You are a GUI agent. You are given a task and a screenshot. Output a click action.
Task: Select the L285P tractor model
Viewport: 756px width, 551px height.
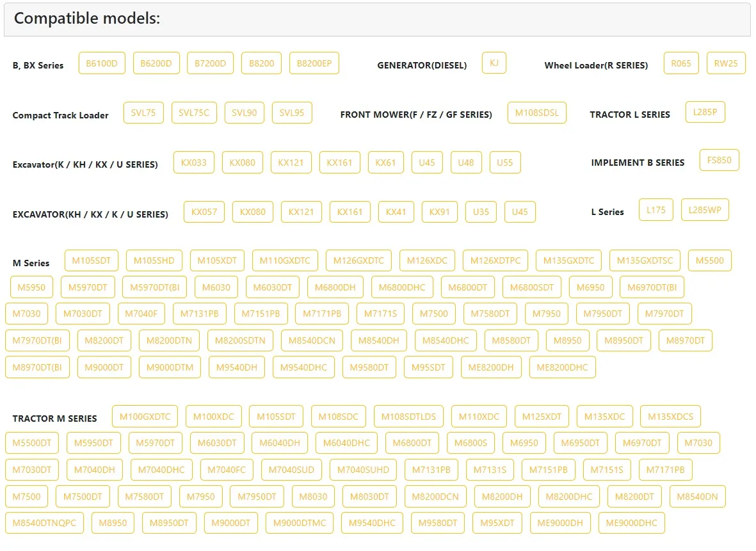click(705, 112)
